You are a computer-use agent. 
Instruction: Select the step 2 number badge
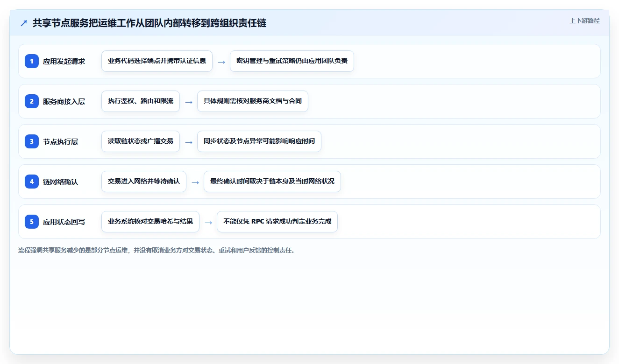click(32, 101)
